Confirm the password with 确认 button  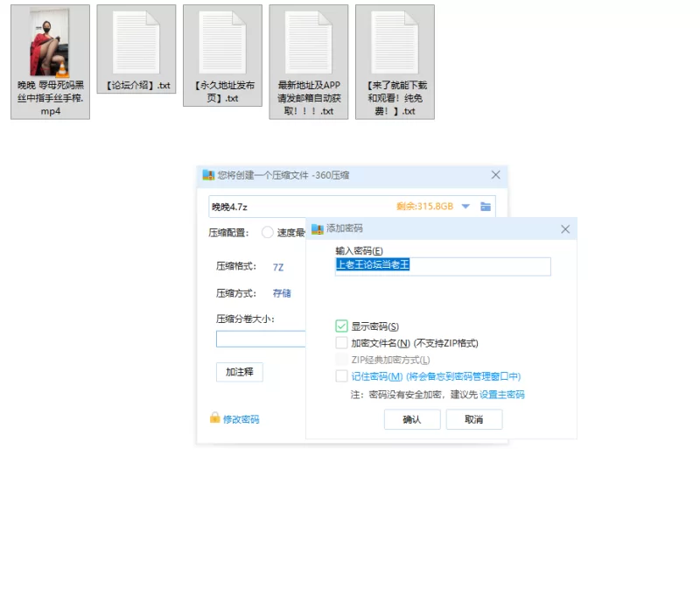point(412,419)
